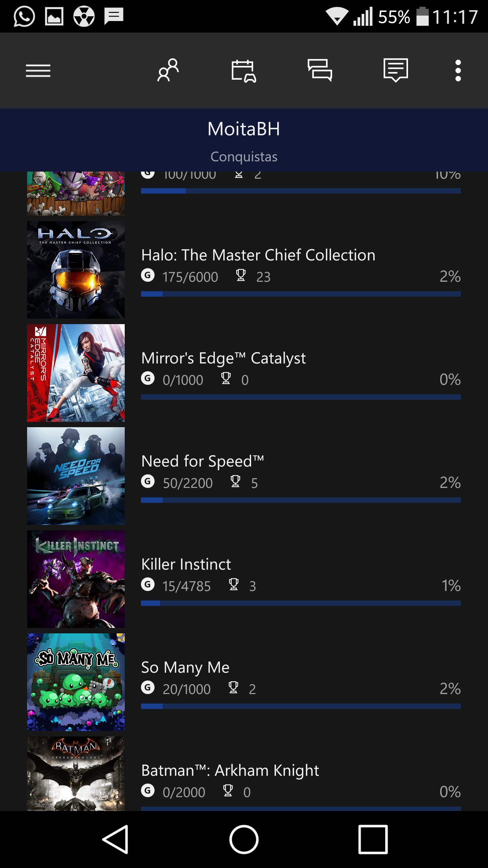Image resolution: width=488 pixels, height=868 pixels.
Task: Open the messages chat icon
Action: click(x=320, y=70)
